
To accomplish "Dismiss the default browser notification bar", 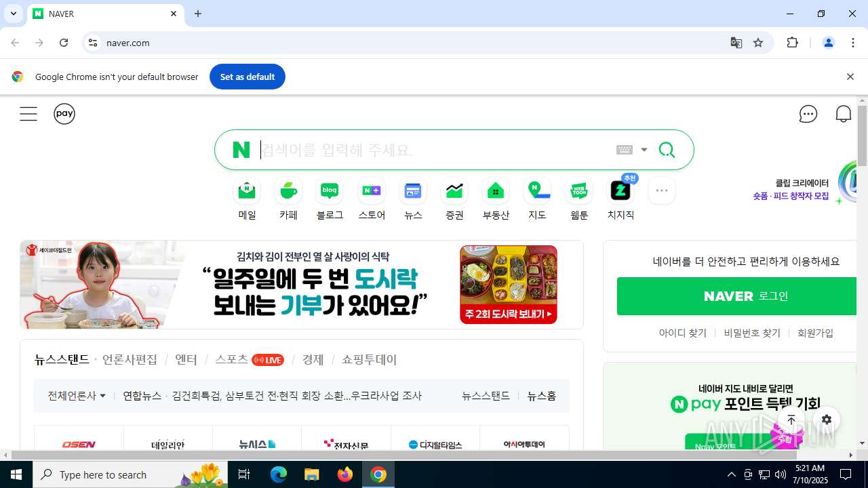I will pos(850,77).
